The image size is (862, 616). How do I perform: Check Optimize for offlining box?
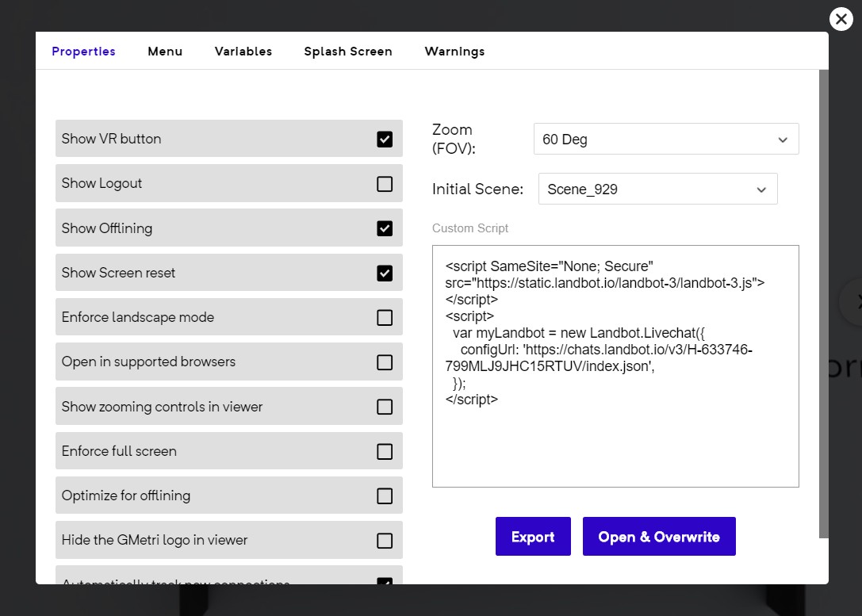click(385, 496)
